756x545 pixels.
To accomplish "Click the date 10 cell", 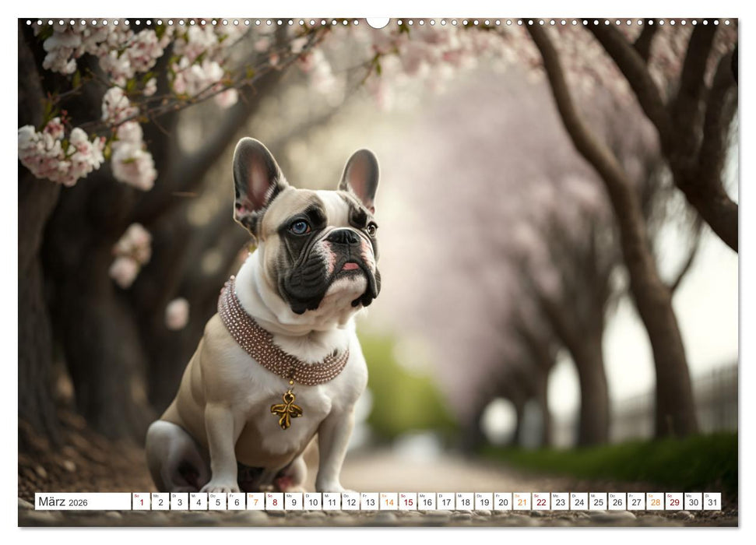I will 315,503.
